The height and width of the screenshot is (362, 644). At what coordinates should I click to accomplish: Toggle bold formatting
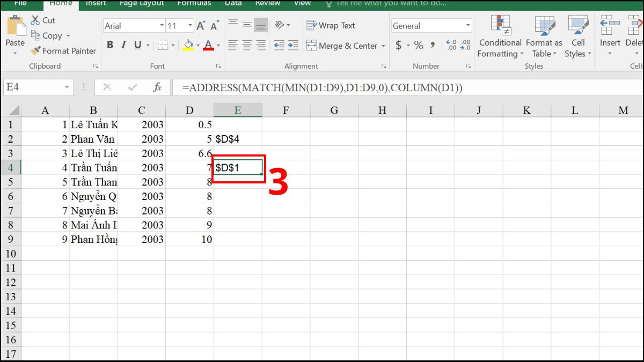pos(110,45)
